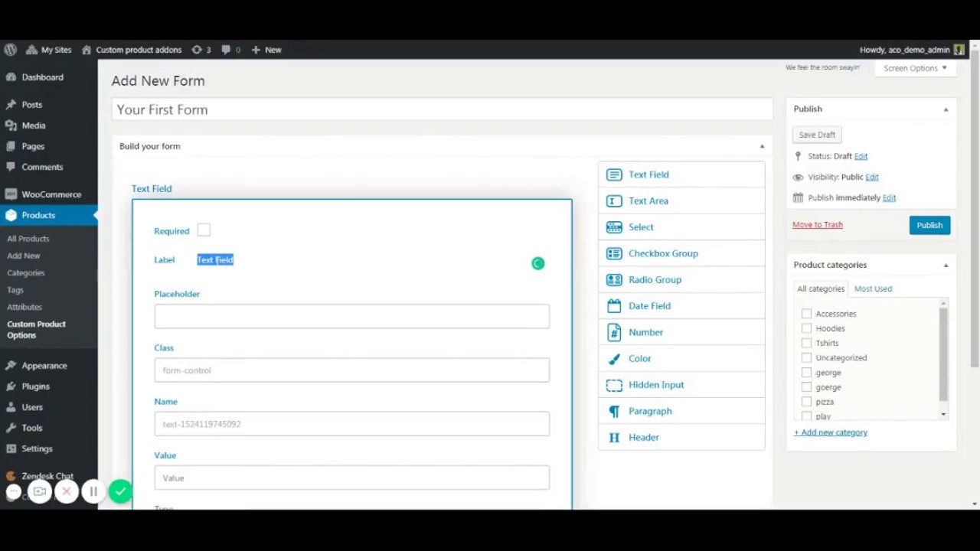Screen dimensions: 980x551
Task: Open Add New product submenu link
Action: 24,256
